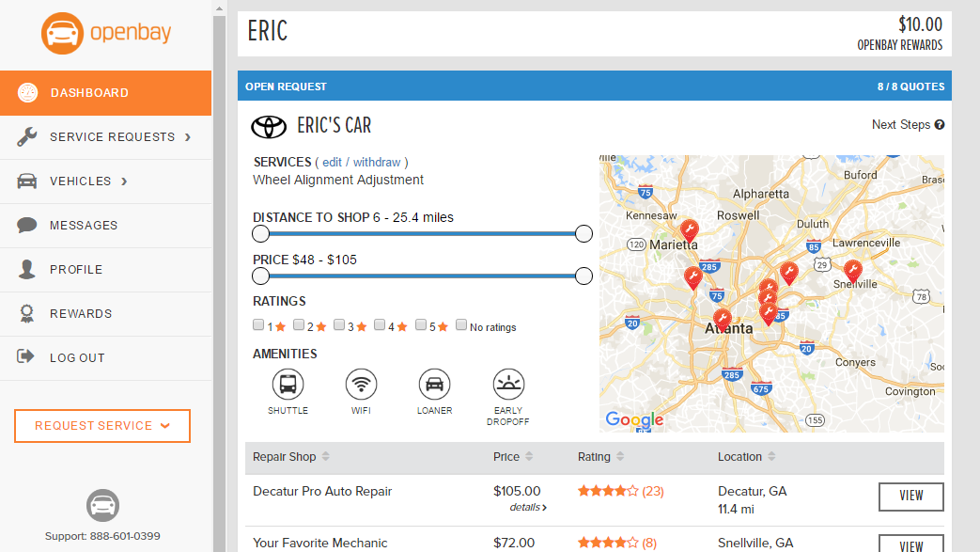Click the right handle of price slider
The height and width of the screenshot is (552, 980).
pos(583,276)
